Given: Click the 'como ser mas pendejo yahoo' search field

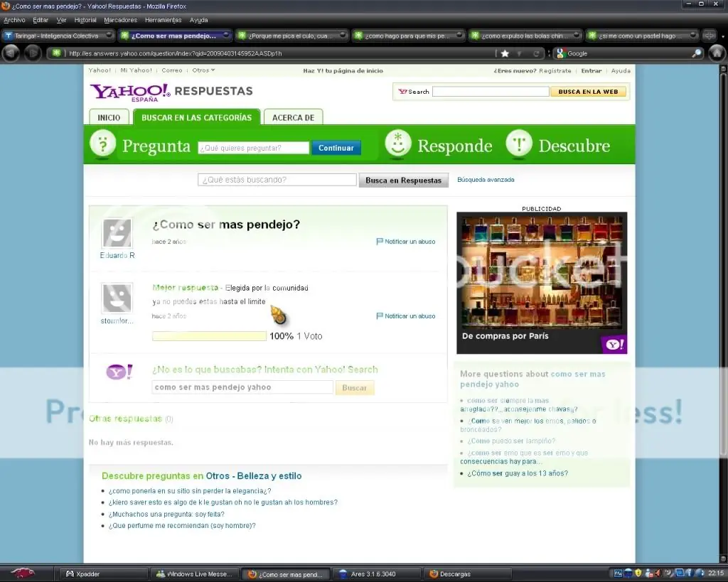Looking at the screenshot, I should [242, 387].
